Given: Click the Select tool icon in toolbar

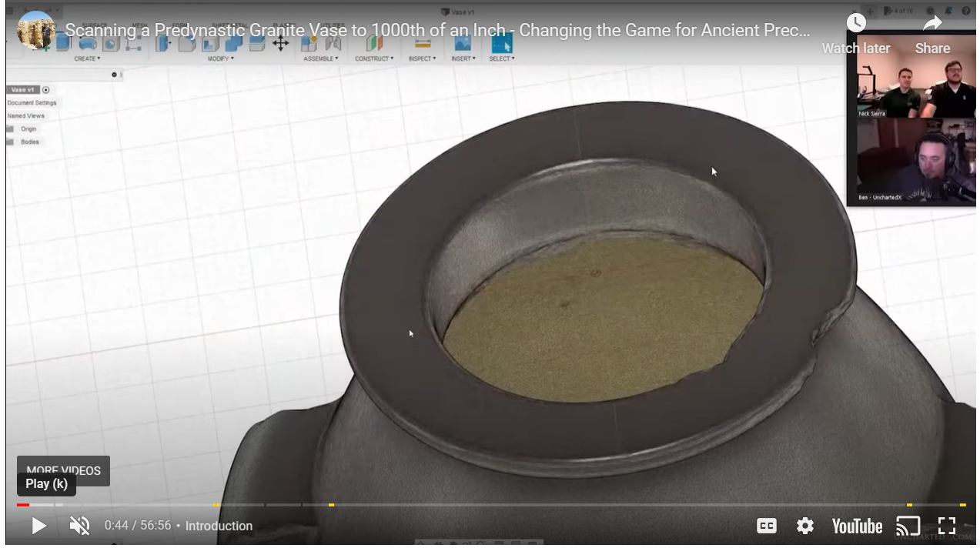Looking at the screenshot, I should coord(502,43).
